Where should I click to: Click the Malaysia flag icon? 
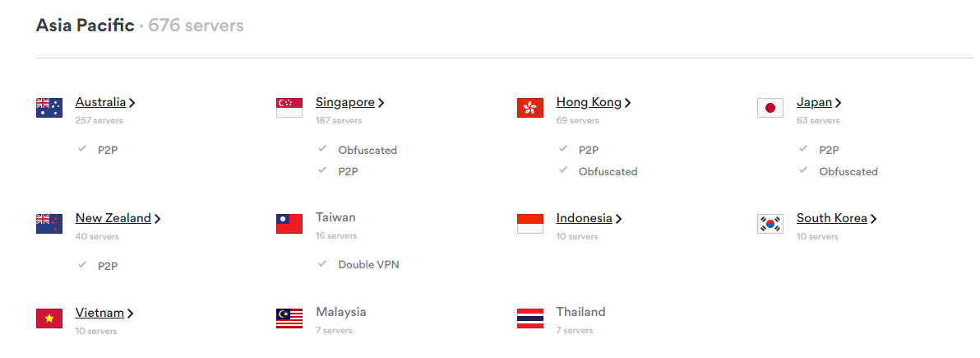[289, 318]
